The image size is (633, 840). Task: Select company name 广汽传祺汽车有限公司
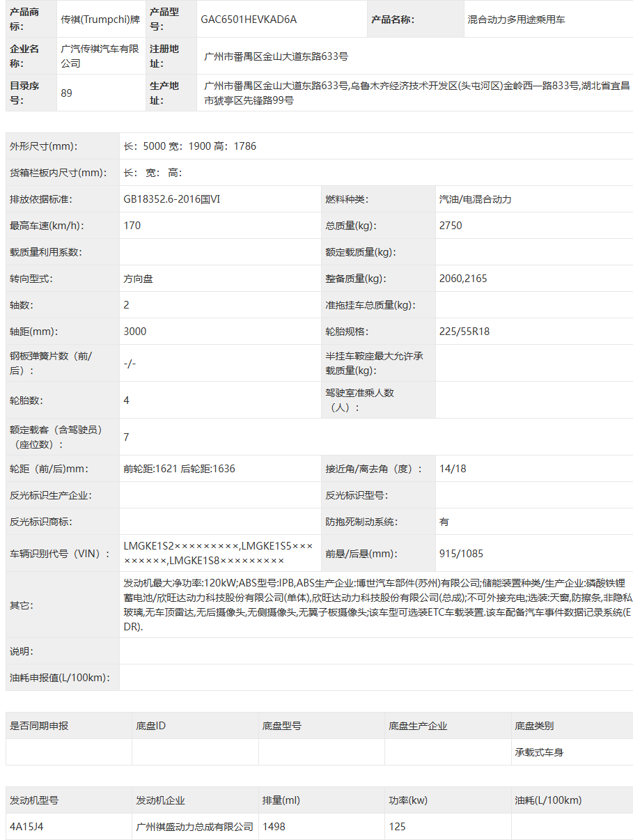tap(100, 56)
